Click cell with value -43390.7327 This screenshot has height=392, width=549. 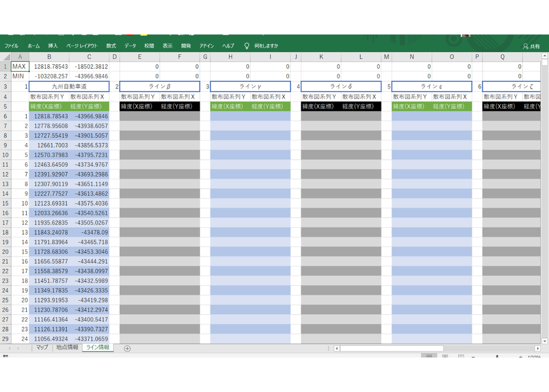(89, 329)
